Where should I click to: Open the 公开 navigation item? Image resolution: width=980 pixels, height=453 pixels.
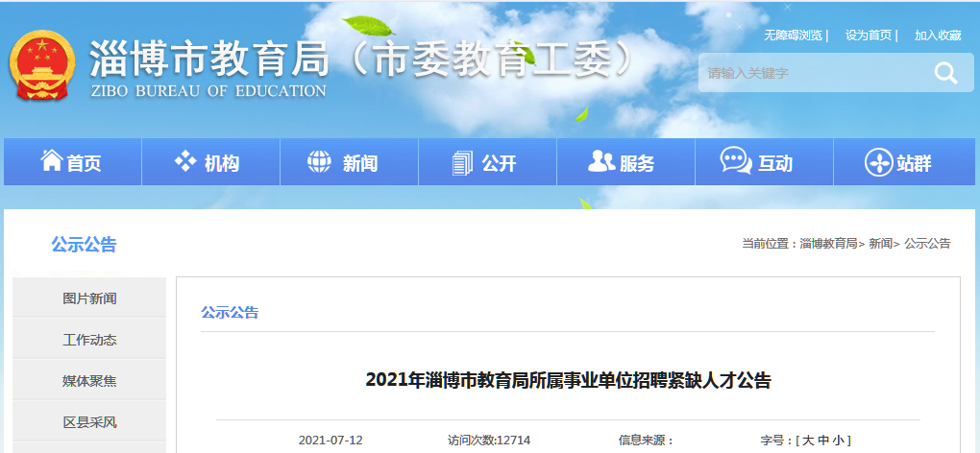click(487, 161)
